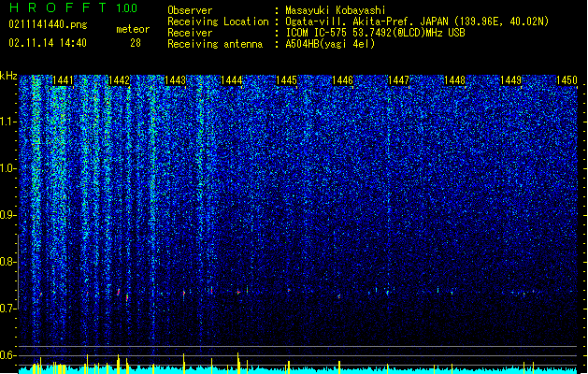The height and width of the screenshot is (374, 588).
Task: Select the filename 0211141440.png
Action: (48, 24)
